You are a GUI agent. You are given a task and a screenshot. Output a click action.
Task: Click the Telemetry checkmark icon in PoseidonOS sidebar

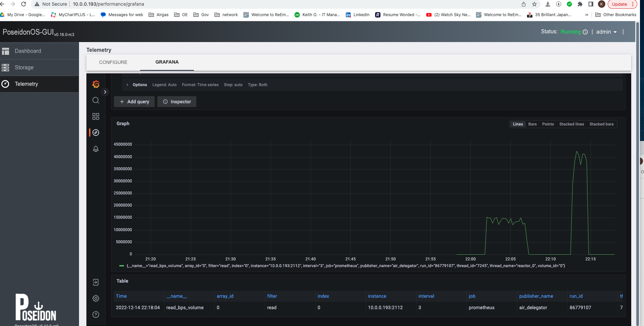pos(5,84)
